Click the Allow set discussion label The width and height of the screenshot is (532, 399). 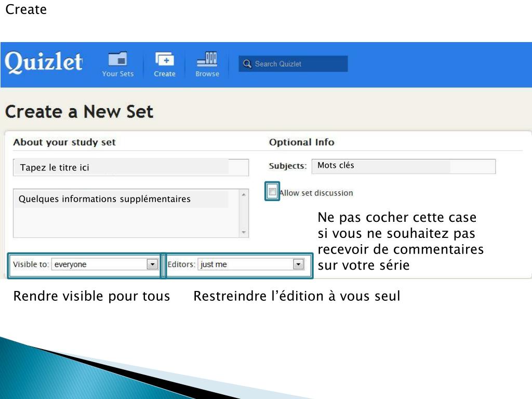[x=316, y=193]
